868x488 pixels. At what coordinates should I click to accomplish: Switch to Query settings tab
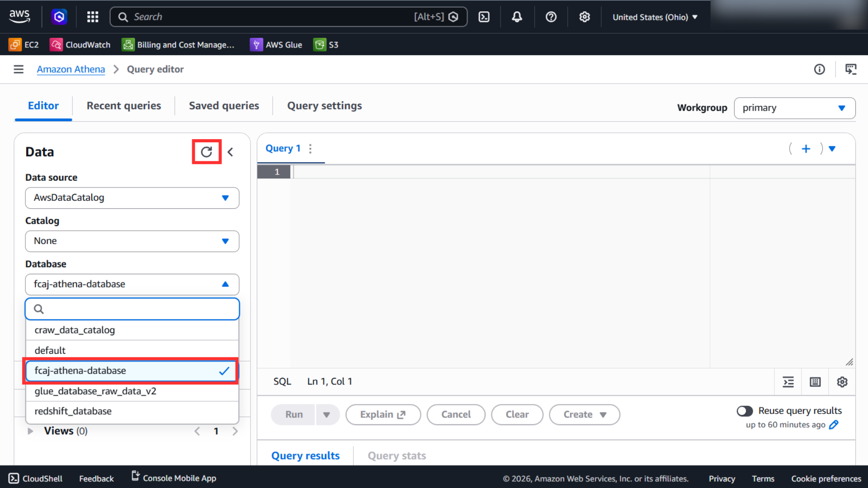[x=325, y=106]
